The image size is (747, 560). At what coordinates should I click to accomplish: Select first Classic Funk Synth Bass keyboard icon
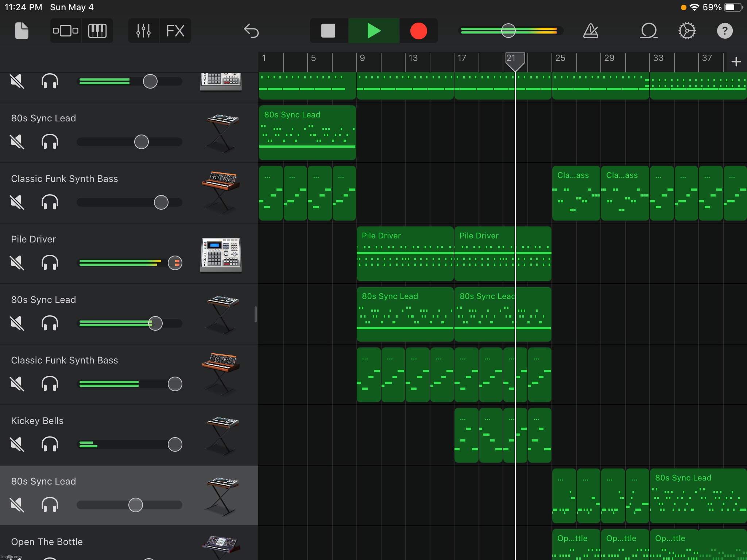point(221,192)
